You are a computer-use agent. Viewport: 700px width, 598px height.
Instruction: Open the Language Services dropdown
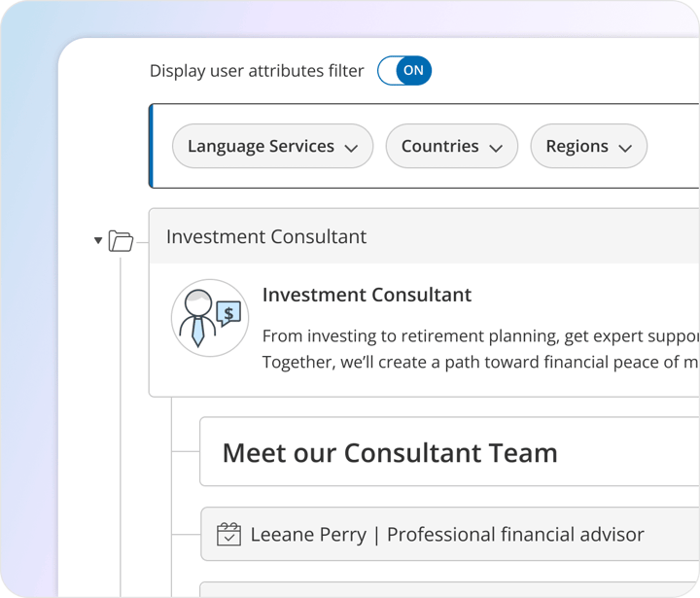click(x=272, y=147)
